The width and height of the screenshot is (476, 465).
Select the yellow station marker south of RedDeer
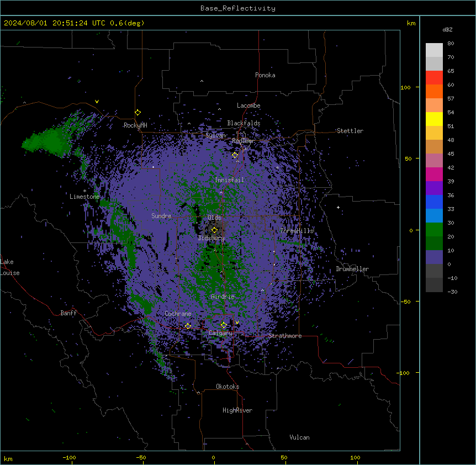click(235, 155)
